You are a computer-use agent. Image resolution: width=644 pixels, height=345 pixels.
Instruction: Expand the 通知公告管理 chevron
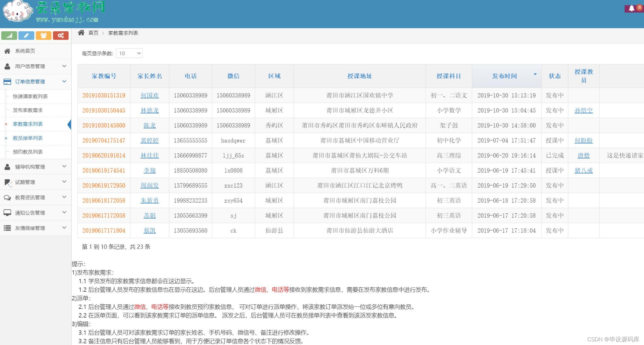[64, 212]
